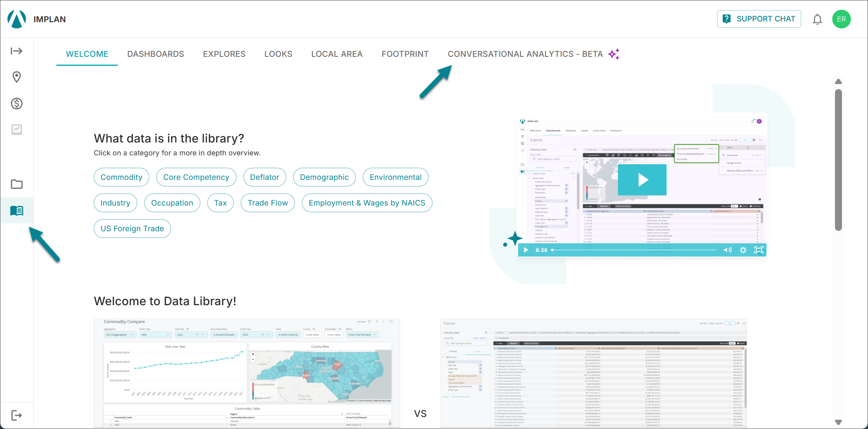868x429 pixels.
Task: Switch to the Welcome tab
Action: pyautogui.click(x=87, y=54)
